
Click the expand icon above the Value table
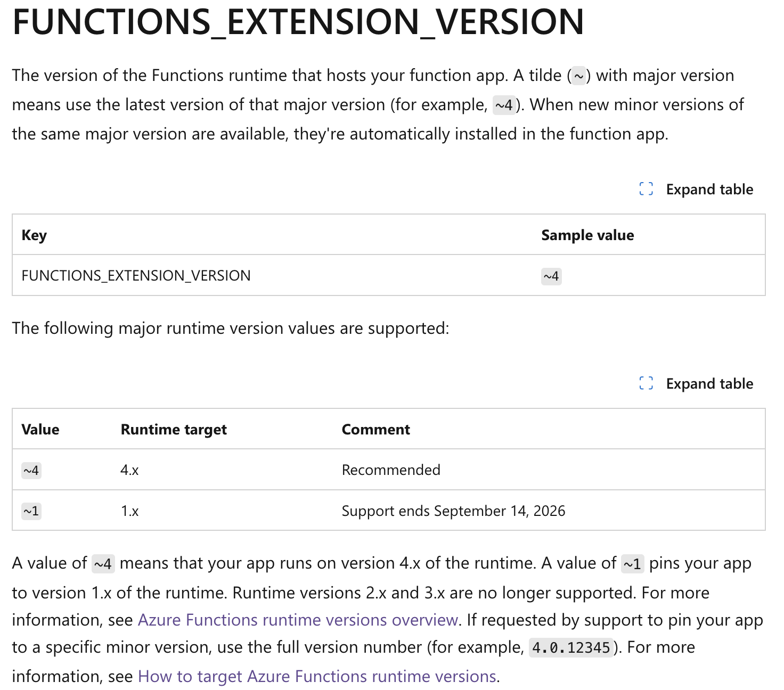[x=646, y=383]
